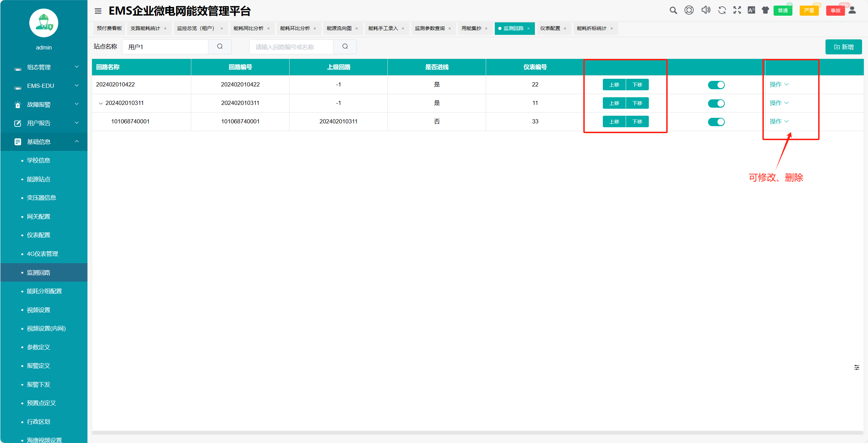Toggle the switch for loop 202402010422
This screenshot has height=443, width=868.
pyautogui.click(x=716, y=85)
